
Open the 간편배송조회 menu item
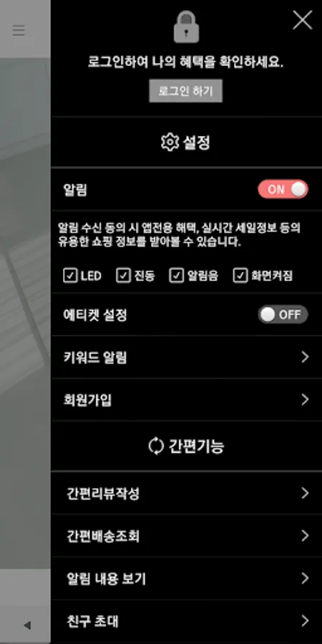pos(187,536)
